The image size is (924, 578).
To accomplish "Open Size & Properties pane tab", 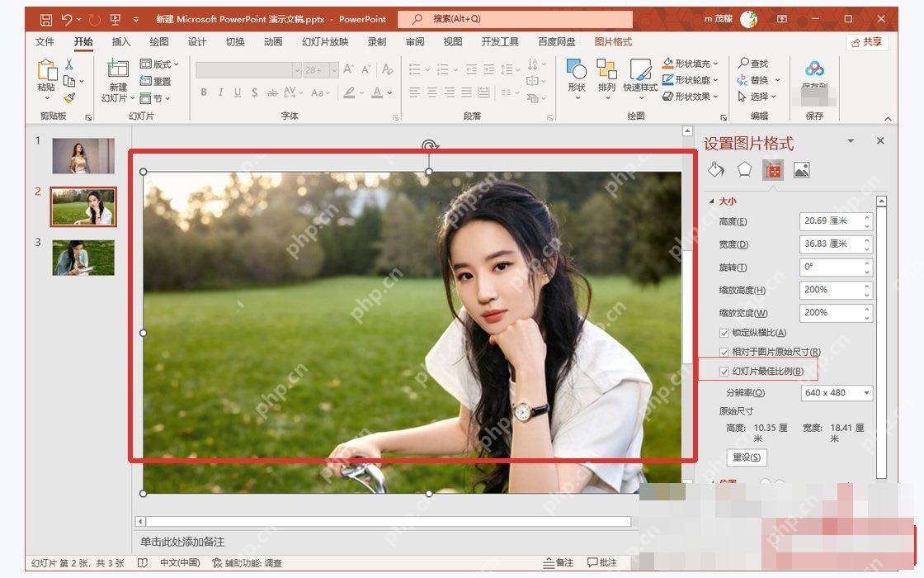I will [772, 170].
